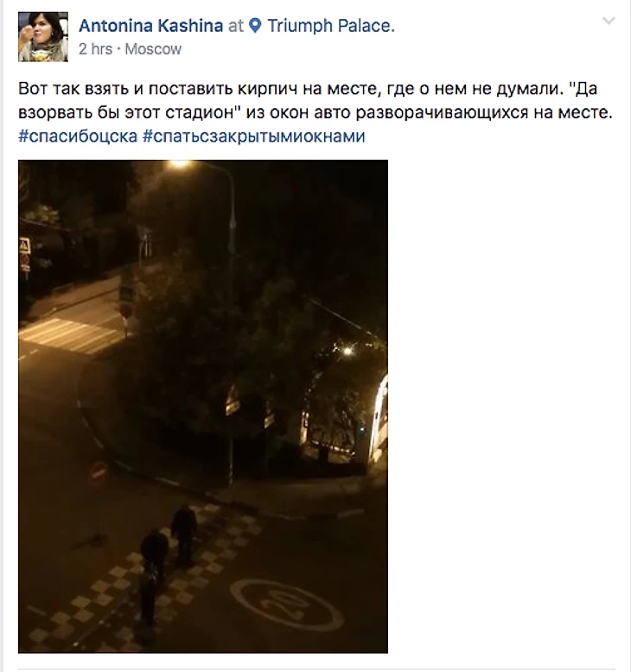Viewport: 631px width, 672px height.
Task: Open the Triumph Palace place link
Action: click(x=331, y=26)
